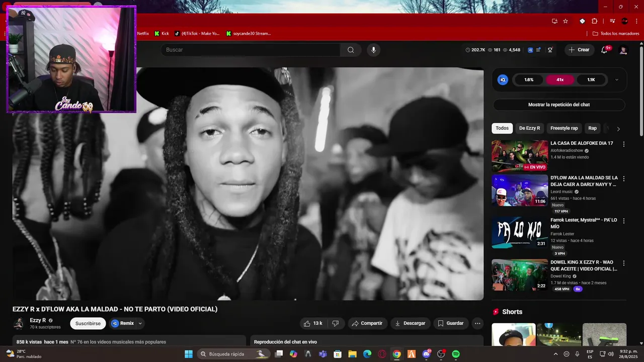Open TikTok bookmark
The width and height of the screenshot is (644, 362).
pos(197,33)
